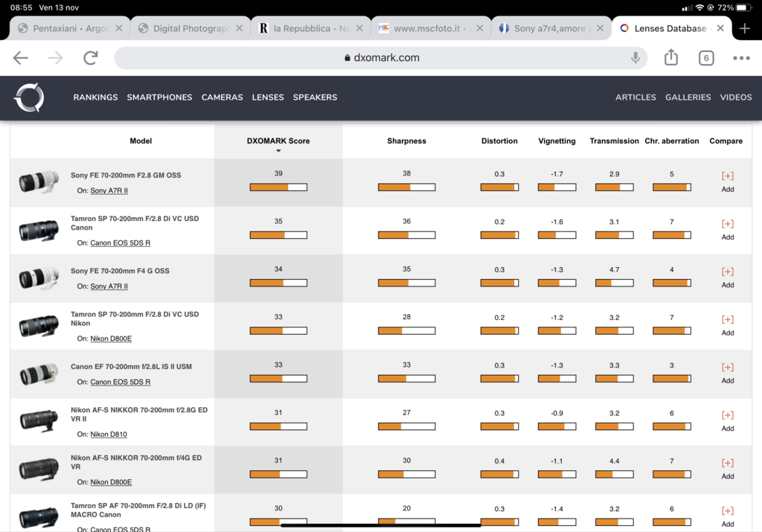762x532 pixels.
Task: Open Sony A7R II link under FE F2.8 GM
Action: (109, 190)
